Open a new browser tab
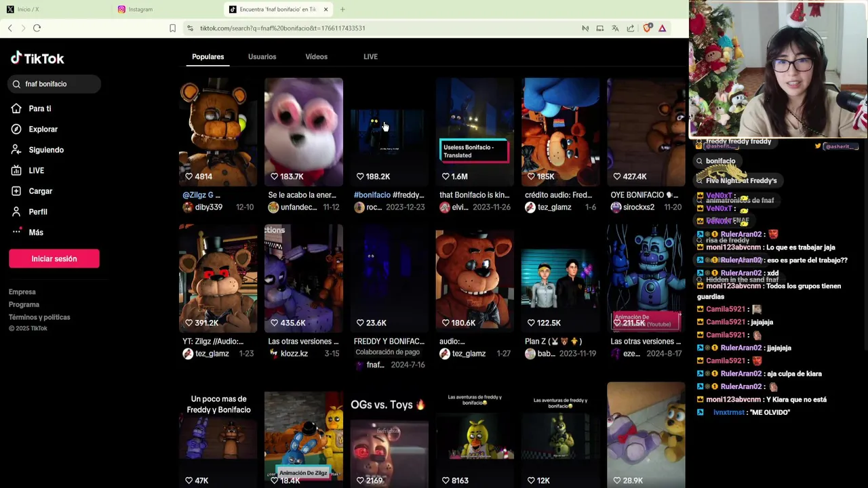The width and height of the screenshot is (868, 488). point(342,9)
